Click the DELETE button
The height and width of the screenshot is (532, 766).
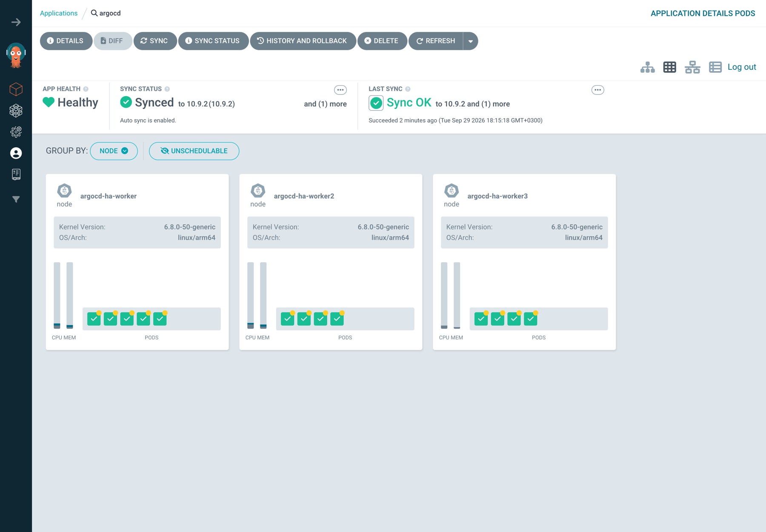pyautogui.click(x=382, y=41)
